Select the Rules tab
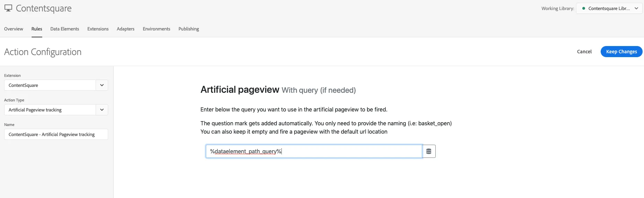 [x=37, y=29]
